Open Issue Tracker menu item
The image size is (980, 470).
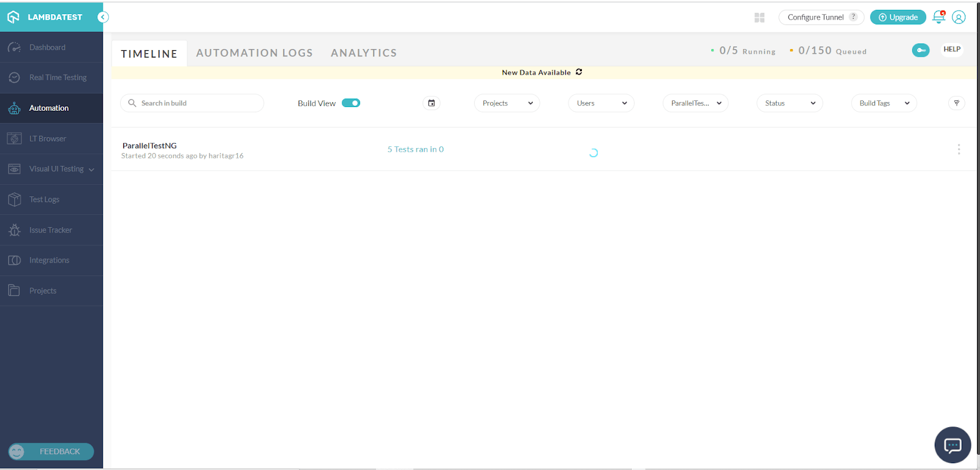pyautogui.click(x=51, y=230)
